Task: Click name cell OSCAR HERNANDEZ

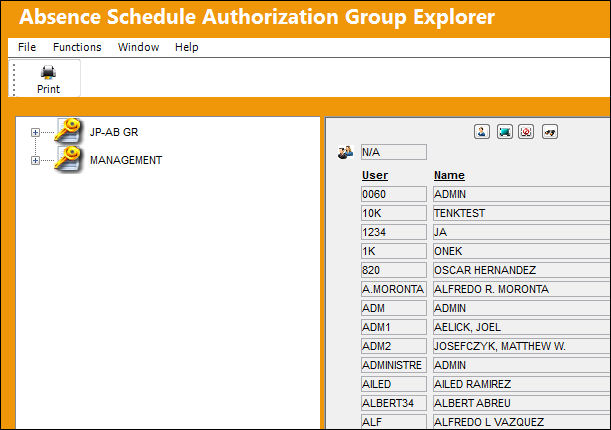Action: tap(522, 270)
